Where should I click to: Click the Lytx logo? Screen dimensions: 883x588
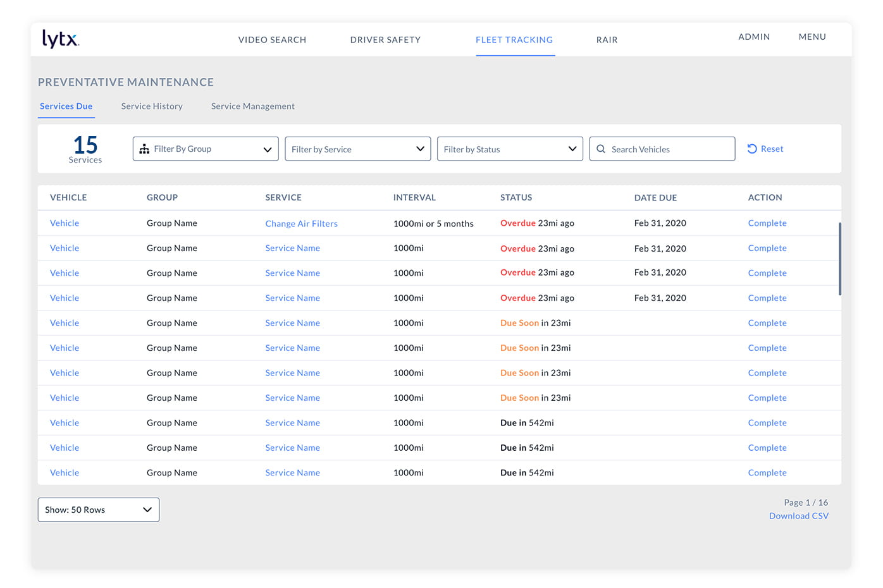tap(60, 39)
